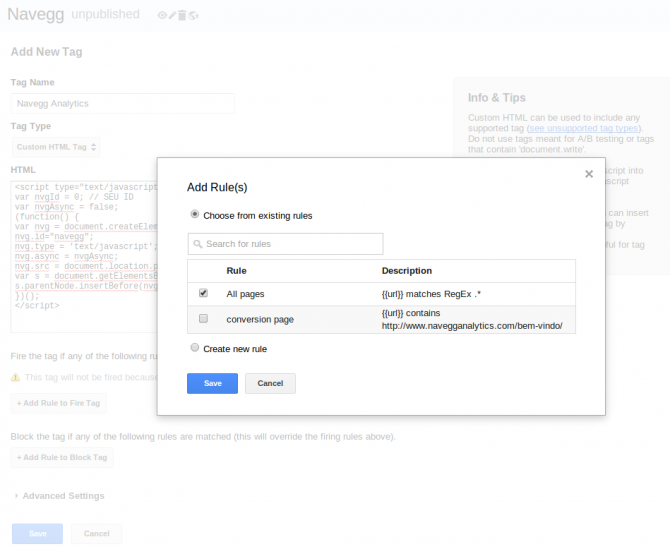The image size is (670, 549).
Task: Click the Add Rule(s) dialog title
Action: pyautogui.click(x=217, y=187)
